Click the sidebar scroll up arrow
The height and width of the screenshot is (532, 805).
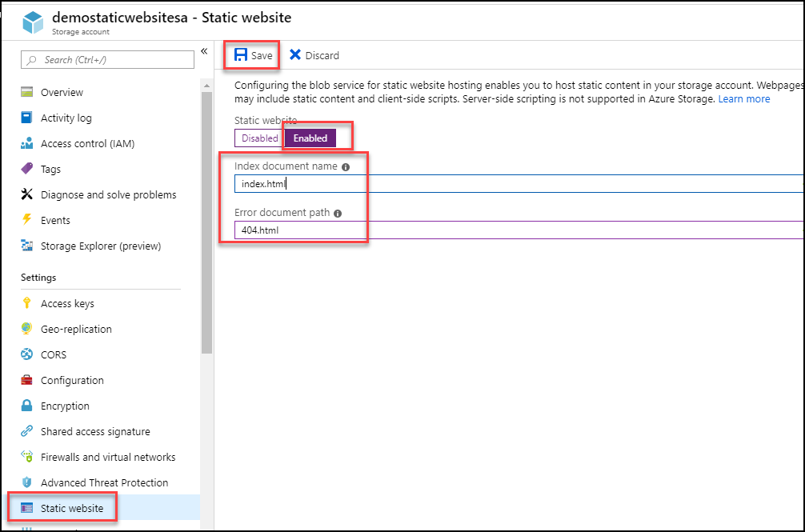pos(207,86)
